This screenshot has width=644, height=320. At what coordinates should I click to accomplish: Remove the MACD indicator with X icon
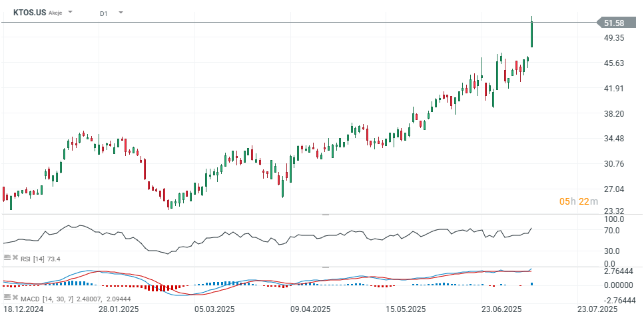click(15, 297)
